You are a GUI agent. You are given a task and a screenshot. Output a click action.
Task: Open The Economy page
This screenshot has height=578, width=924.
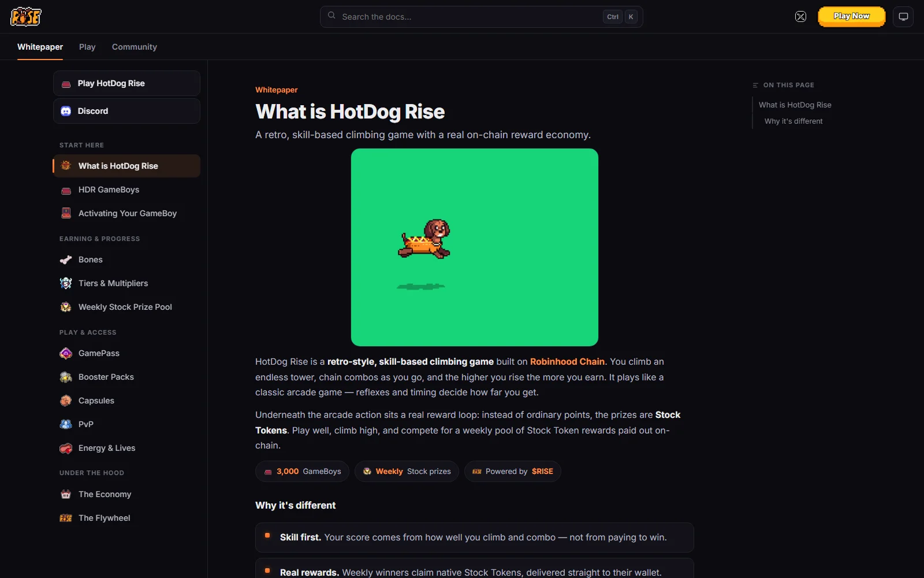tap(126, 494)
